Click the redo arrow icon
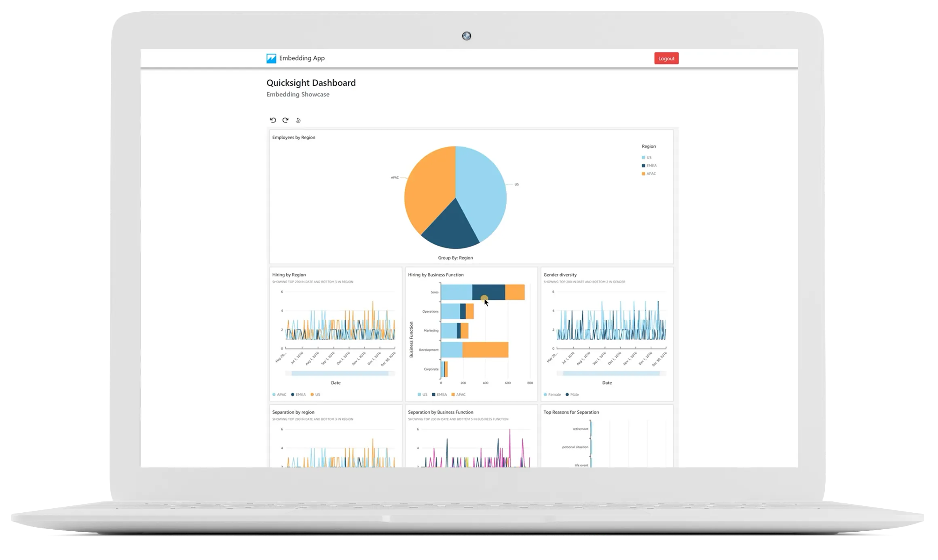This screenshot has height=560, width=938. click(x=285, y=120)
